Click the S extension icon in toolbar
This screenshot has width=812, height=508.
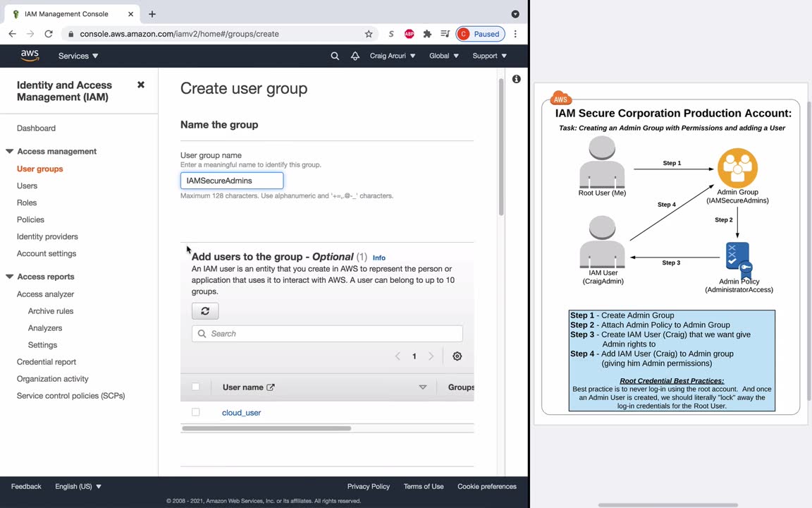pyautogui.click(x=391, y=34)
